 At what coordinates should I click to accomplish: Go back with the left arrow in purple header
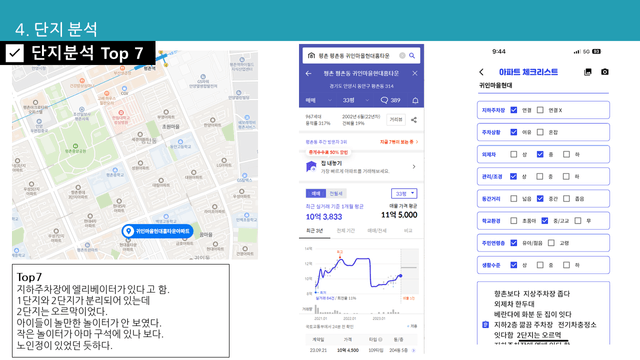pyautogui.click(x=309, y=73)
